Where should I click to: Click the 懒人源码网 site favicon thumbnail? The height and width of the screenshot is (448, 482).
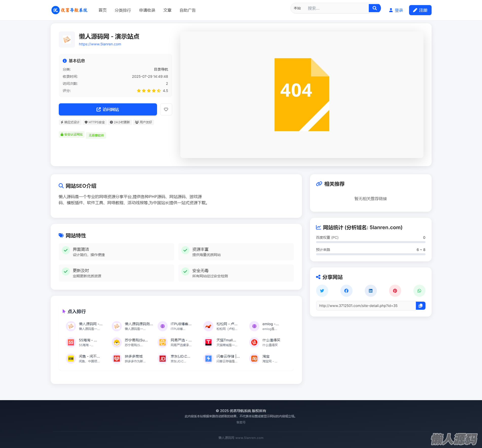(x=67, y=40)
